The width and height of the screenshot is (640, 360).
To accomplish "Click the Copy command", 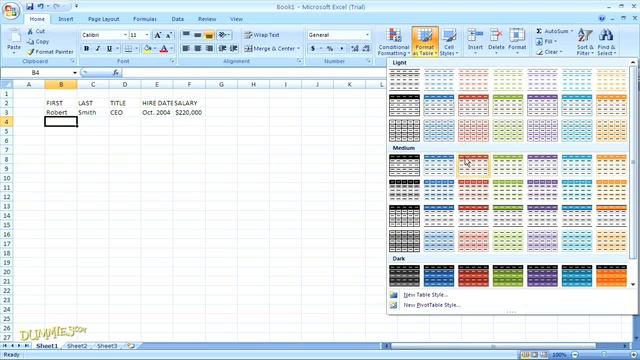I will [x=38, y=42].
